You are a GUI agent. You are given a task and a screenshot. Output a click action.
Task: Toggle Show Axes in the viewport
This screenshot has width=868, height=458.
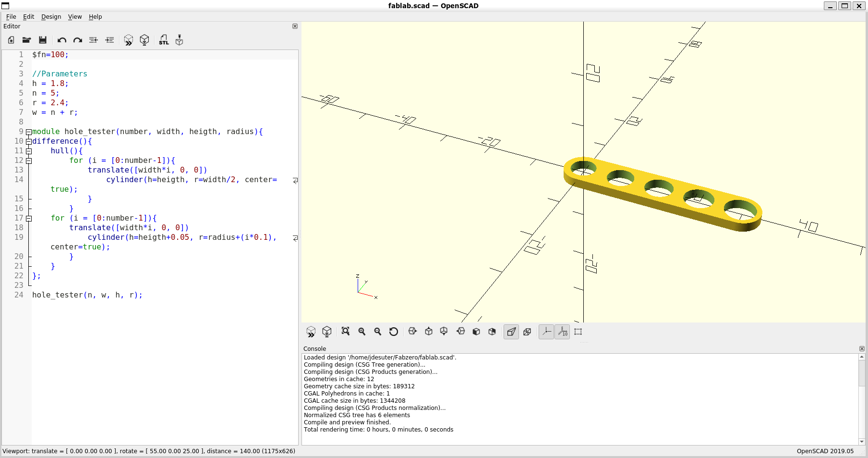pos(546,332)
